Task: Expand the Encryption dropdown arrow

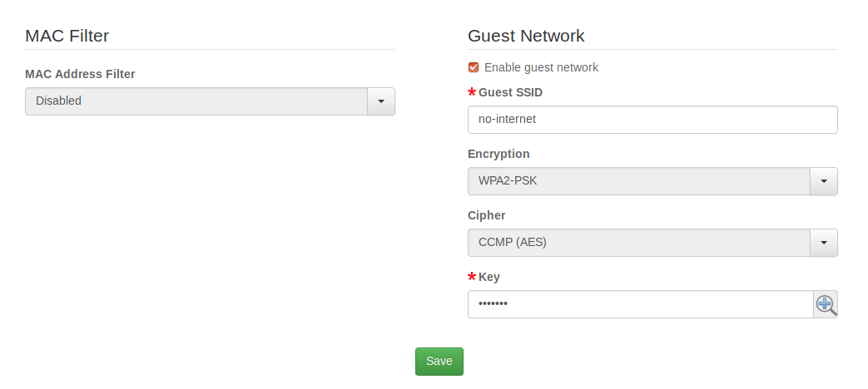Action: coord(823,181)
